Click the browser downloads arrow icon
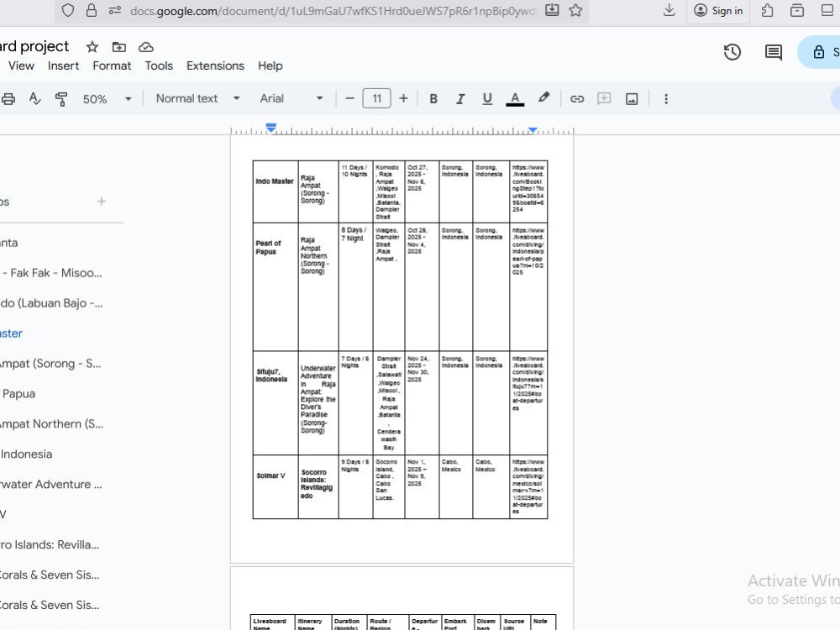Image resolution: width=840 pixels, height=630 pixels. (x=669, y=10)
